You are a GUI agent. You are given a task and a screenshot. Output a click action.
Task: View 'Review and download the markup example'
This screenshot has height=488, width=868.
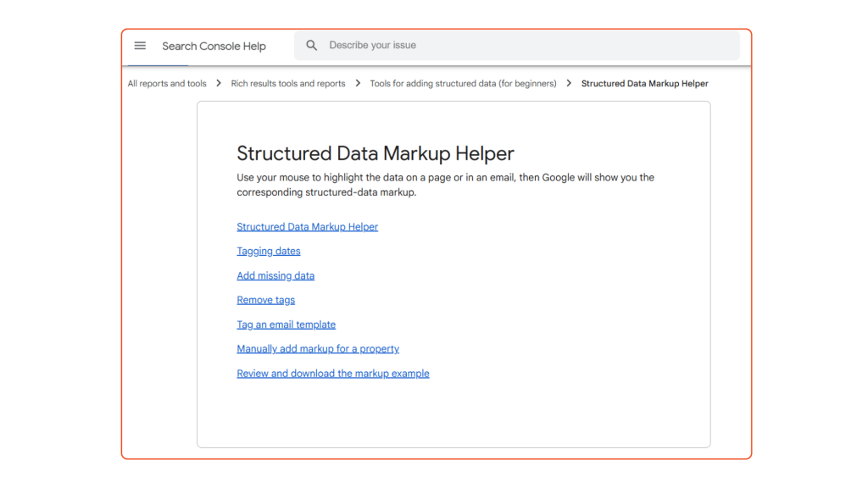(332, 374)
